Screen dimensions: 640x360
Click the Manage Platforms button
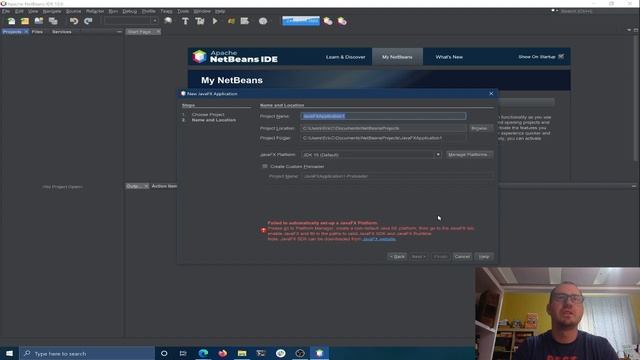point(469,155)
